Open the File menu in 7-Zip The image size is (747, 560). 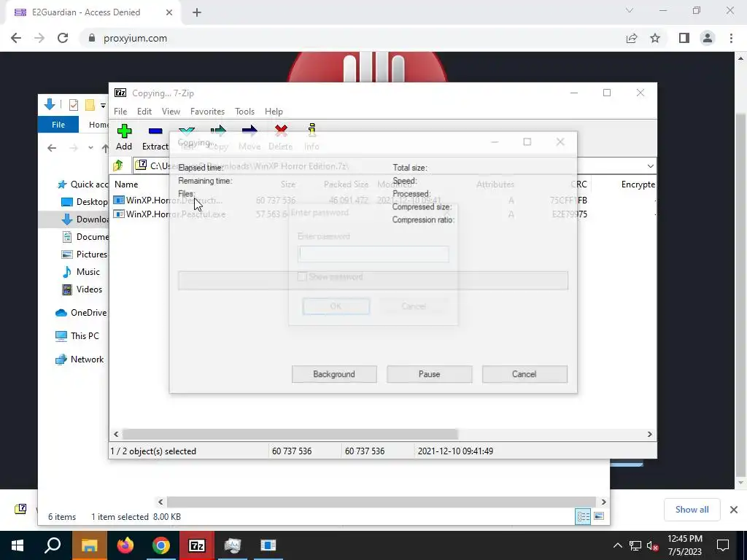(120, 112)
